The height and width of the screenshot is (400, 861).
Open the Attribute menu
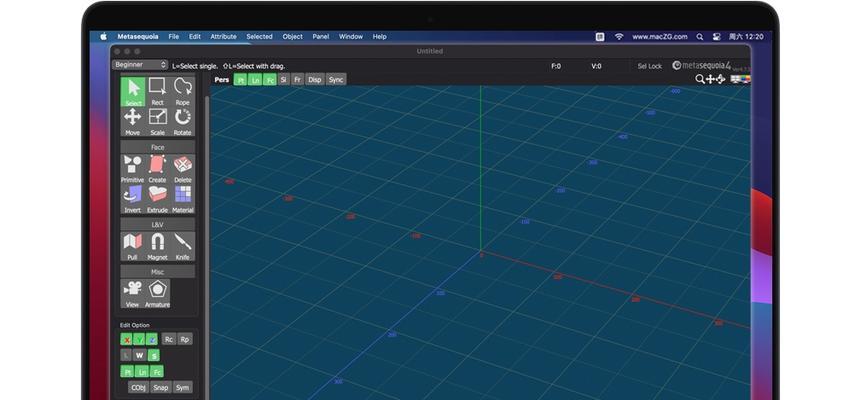tap(223, 37)
